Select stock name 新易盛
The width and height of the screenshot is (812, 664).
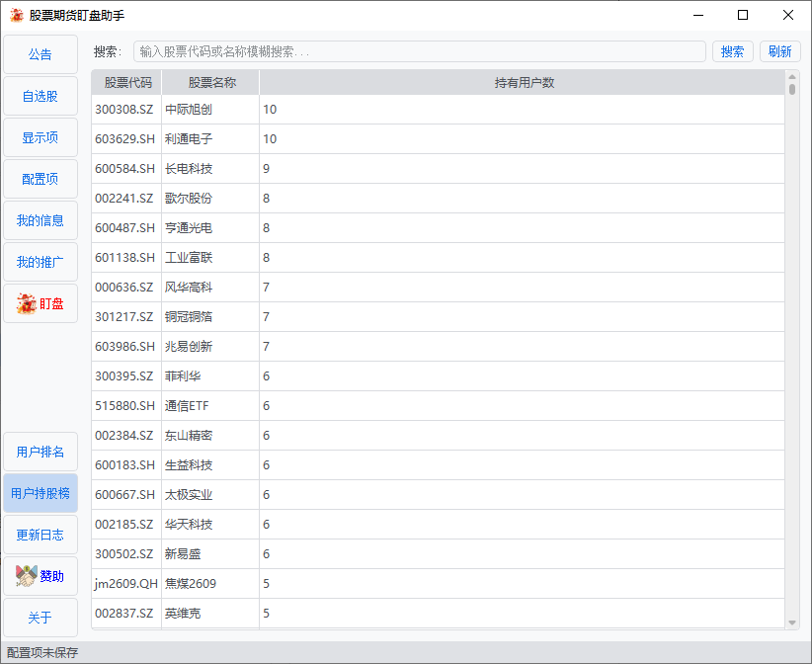183,553
